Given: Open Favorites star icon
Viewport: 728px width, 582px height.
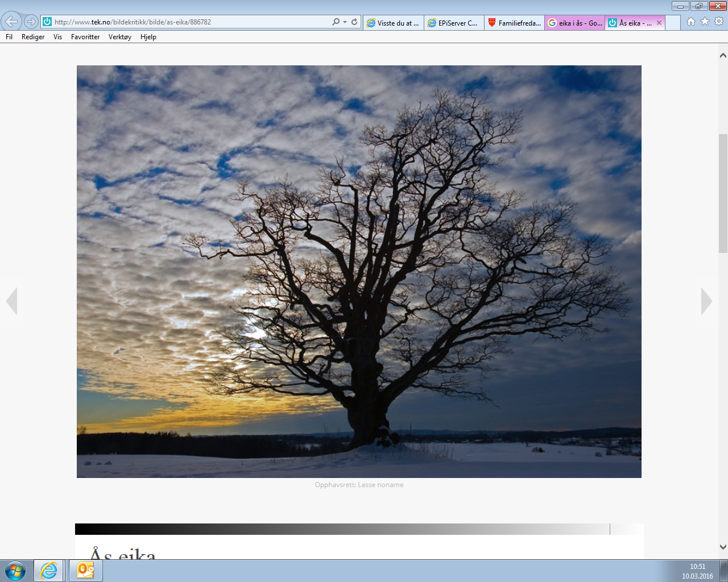Looking at the screenshot, I should pos(705,22).
